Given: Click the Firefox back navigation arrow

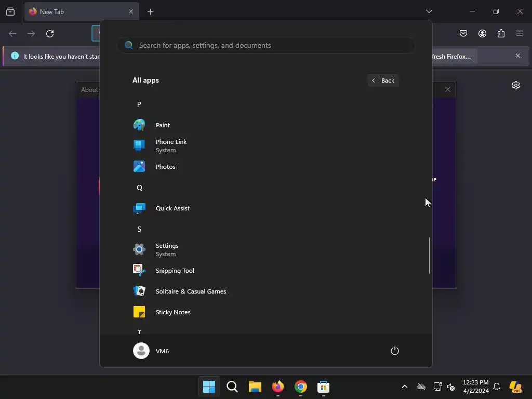Looking at the screenshot, I should (12, 34).
